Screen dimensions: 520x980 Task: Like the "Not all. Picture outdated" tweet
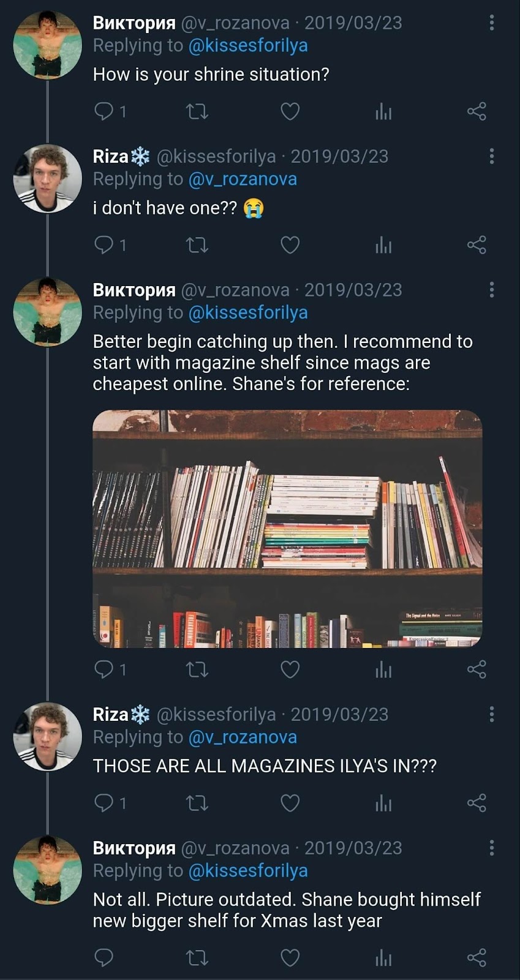coord(290,957)
